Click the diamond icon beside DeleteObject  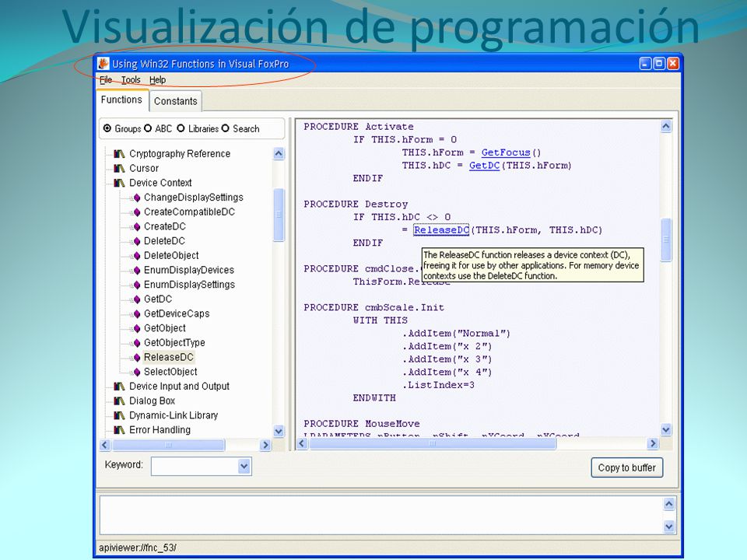(137, 256)
